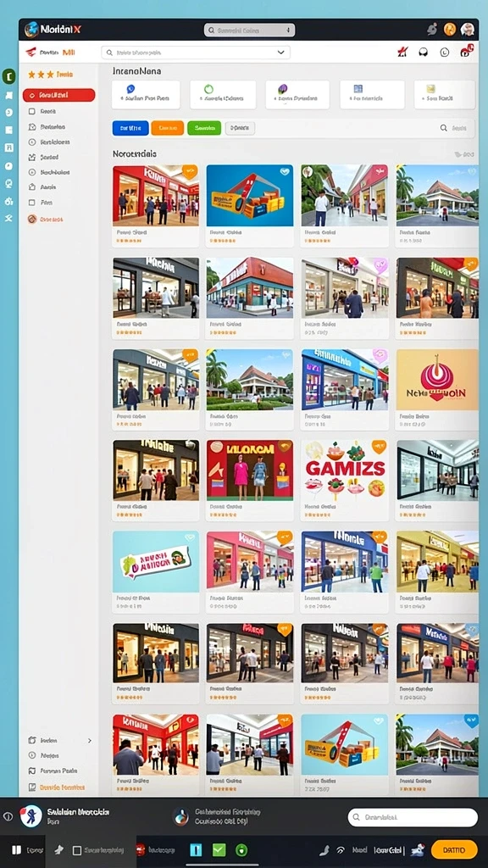
Task: Open the category card with green circle icon
Action: point(223,94)
